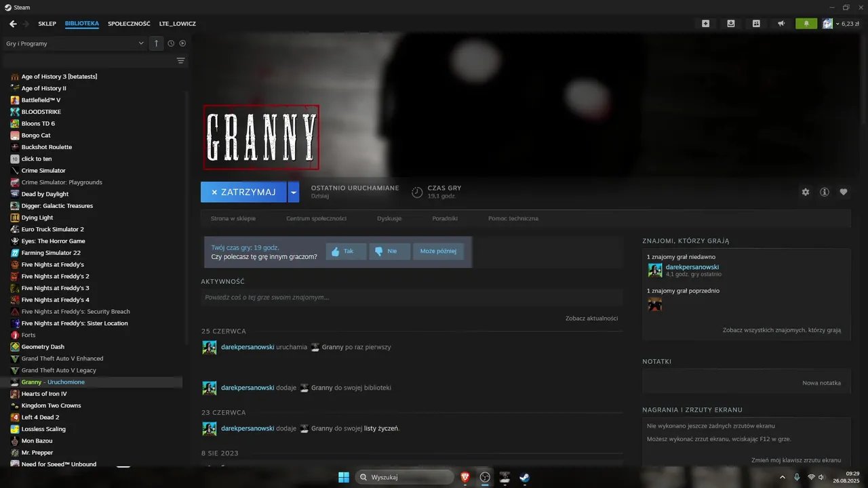Viewport: 868px width, 488px height.
Task: Click the Dying Light game icon
Action: tap(15, 218)
